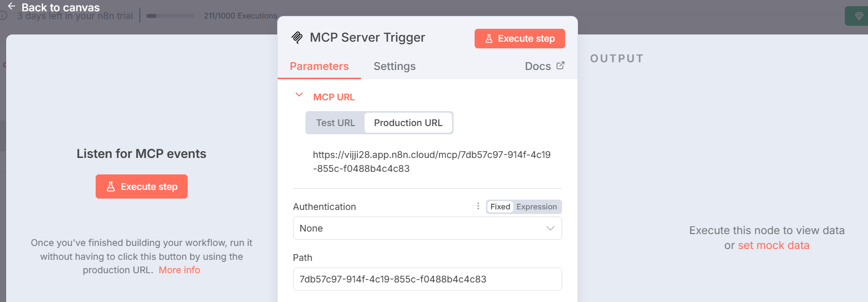
Task: Switch to the Settings tab
Action: 394,66
